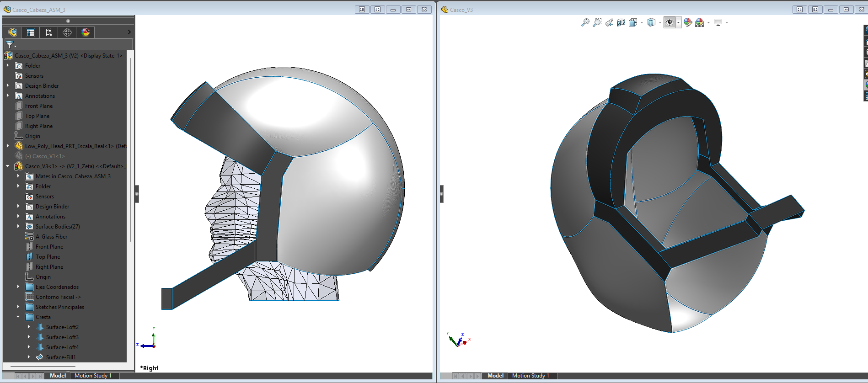Open the PropertyManager tab icon
The height and width of the screenshot is (383, 868).
pyautogui.click(x=31, y=32)
